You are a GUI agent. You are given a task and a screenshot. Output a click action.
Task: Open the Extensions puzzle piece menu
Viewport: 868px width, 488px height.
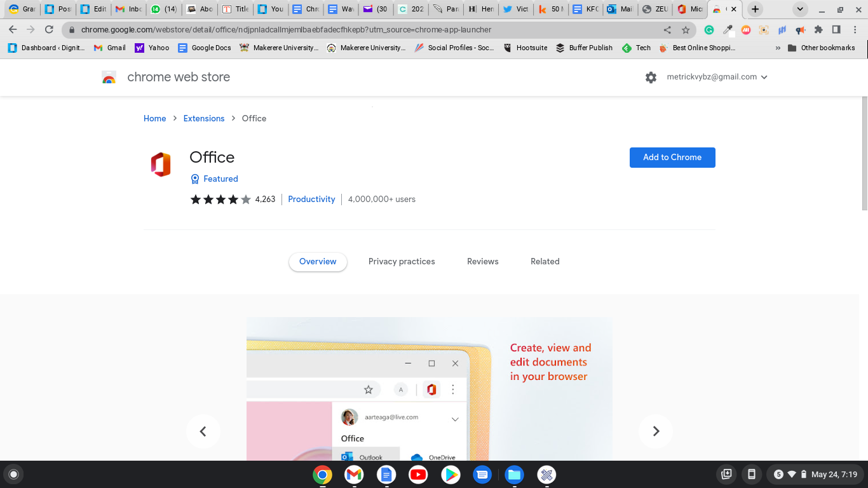(818, 30)
